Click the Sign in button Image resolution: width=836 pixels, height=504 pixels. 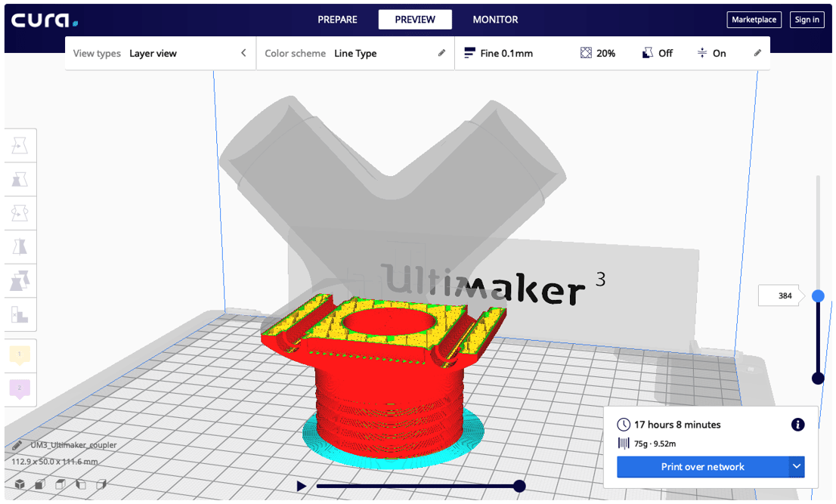pyautogui.click(x=807, y=20)
